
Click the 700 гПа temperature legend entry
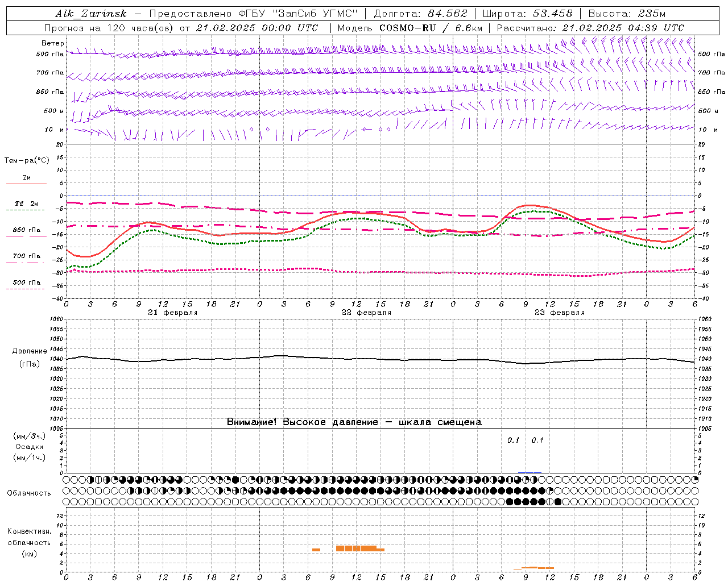27,256
